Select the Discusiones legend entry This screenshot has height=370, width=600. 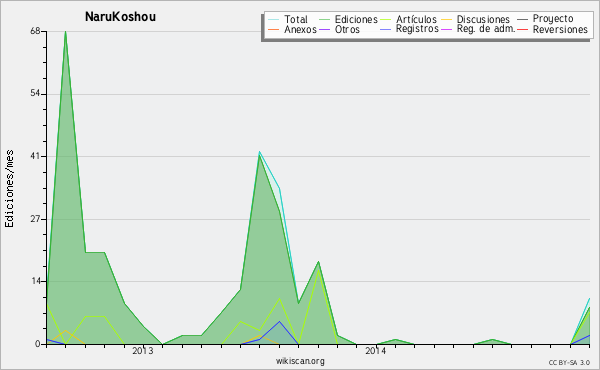pyautogui.click(x=483, y=19)
